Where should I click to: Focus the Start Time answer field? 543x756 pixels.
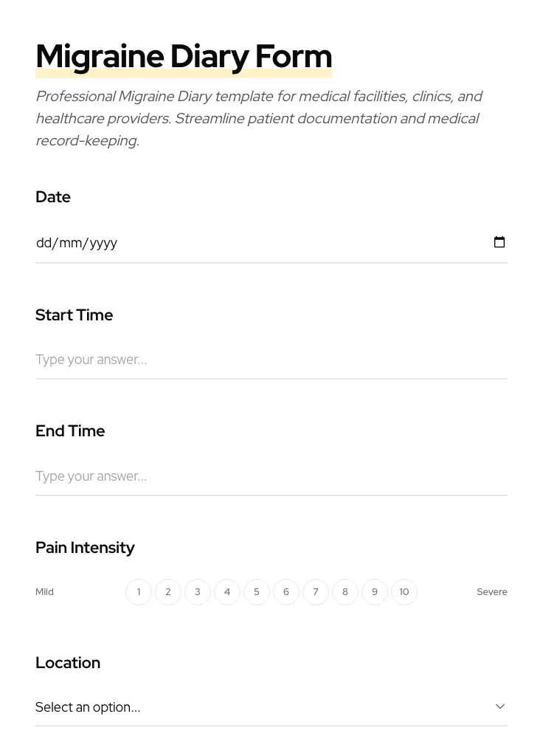click(221, 360)
